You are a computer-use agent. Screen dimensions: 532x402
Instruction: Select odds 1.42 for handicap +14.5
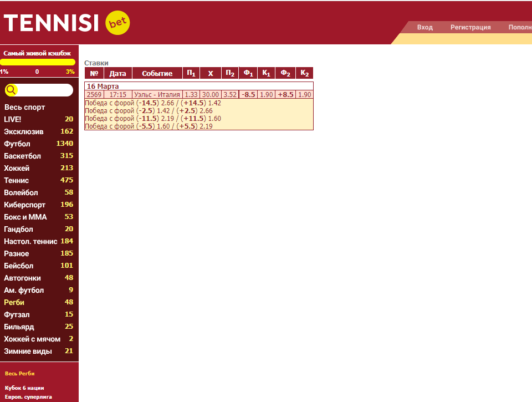pos(214,103)
